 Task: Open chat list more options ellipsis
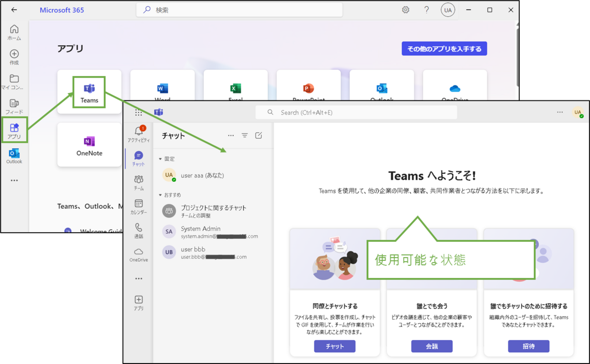coord(231,136)
